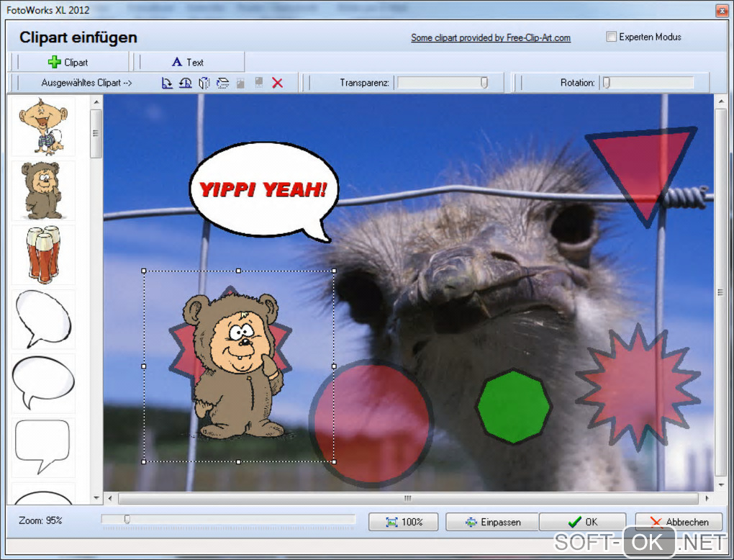Click canvas horizontal scroll-right arrow

(707, 498)
